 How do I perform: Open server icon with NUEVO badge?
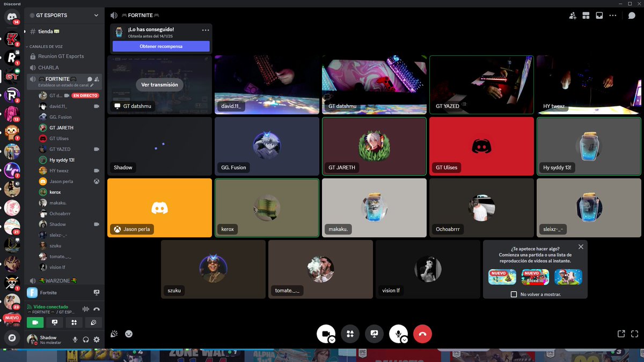(12, 319)
